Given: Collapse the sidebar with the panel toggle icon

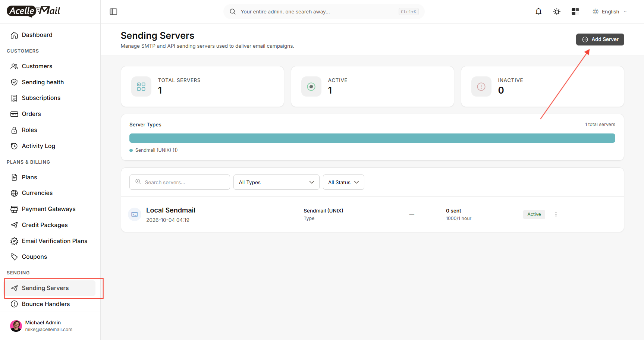Looking at the screenshot, I should tap(113, 12).
